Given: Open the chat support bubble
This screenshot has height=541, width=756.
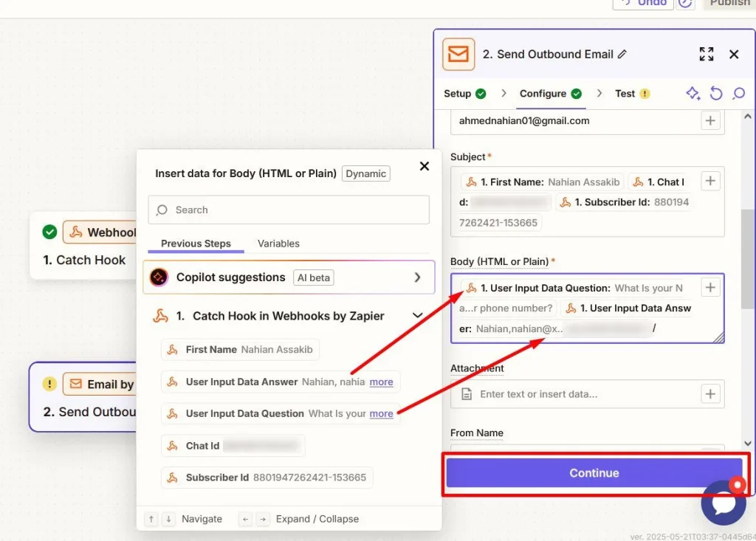Looking at the screenshot, I should coord(724,503).
